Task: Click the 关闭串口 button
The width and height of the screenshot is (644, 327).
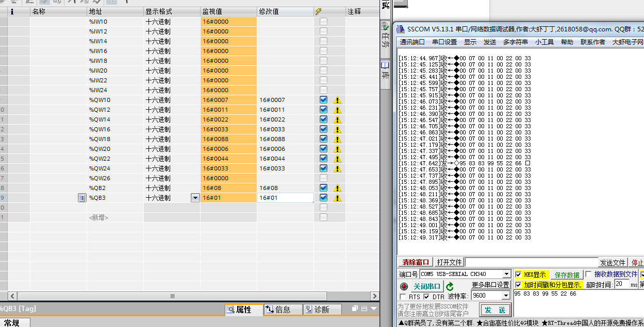Action: (427, 286)
